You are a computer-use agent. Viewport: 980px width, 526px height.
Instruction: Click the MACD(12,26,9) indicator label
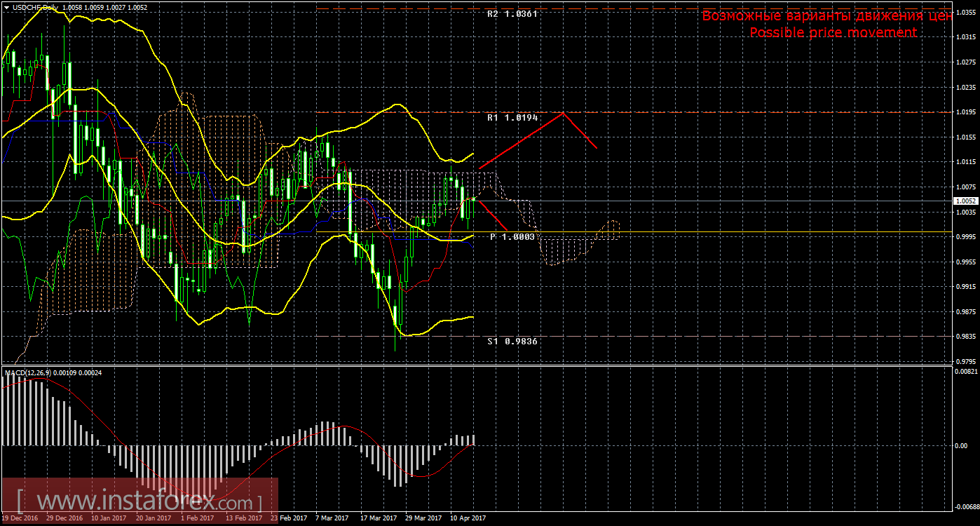click(28, 372)
